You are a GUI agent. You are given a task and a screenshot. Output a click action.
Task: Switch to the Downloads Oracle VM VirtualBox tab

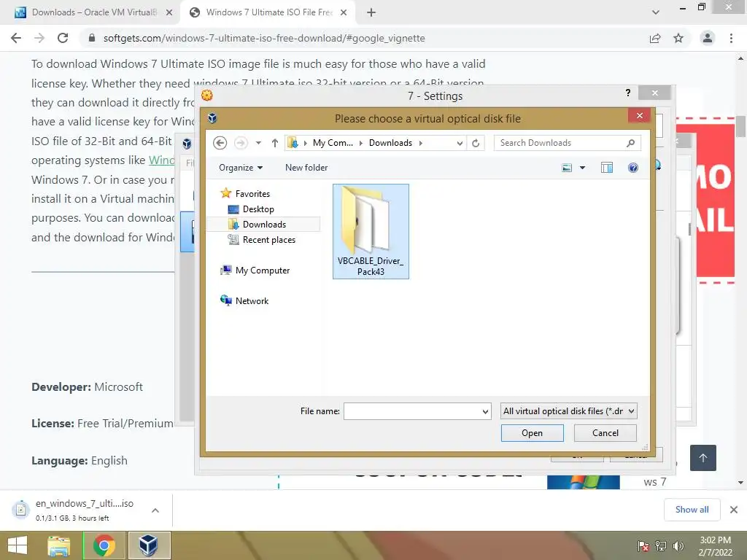pyautogui.click(x=94, y=12)
